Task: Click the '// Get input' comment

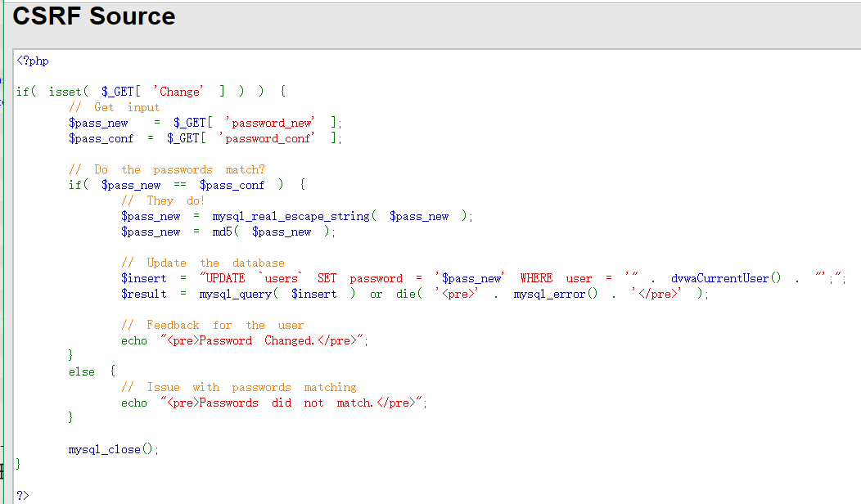Action: click(x=115, y=107)
